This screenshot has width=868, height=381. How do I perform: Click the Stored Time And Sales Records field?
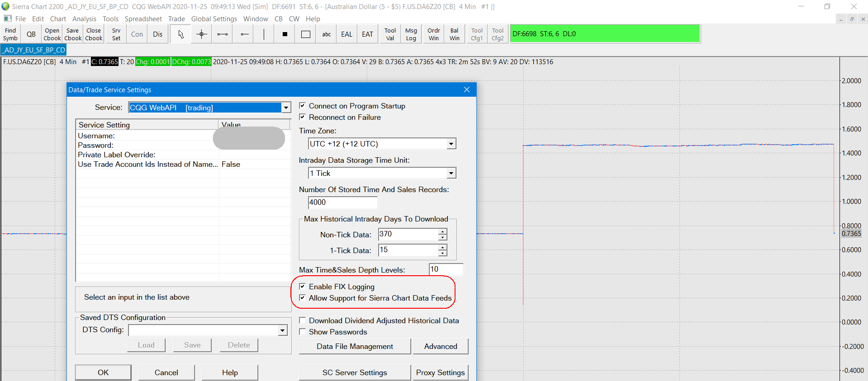click(342, 202)
